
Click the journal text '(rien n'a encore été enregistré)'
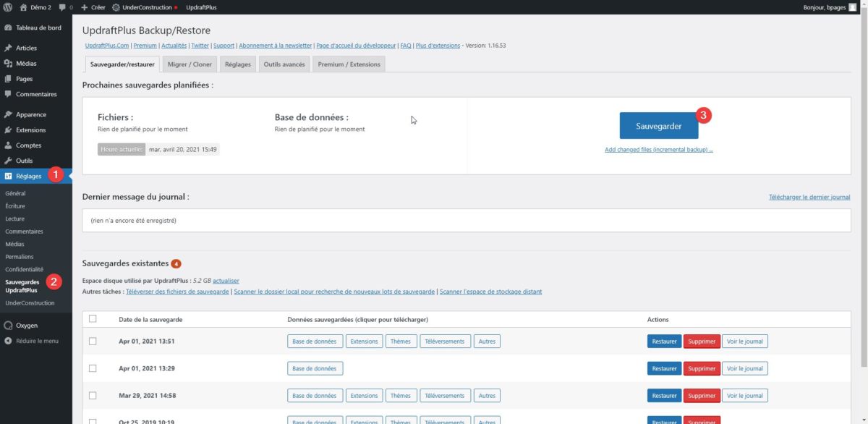click(134, 220)
